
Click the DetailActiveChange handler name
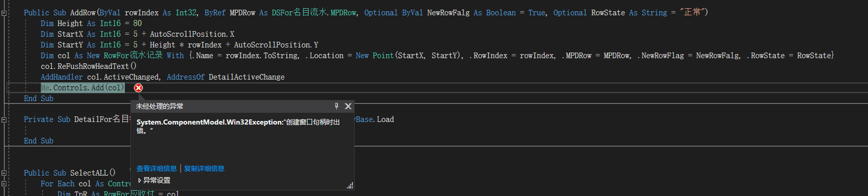tap(247, 77)
